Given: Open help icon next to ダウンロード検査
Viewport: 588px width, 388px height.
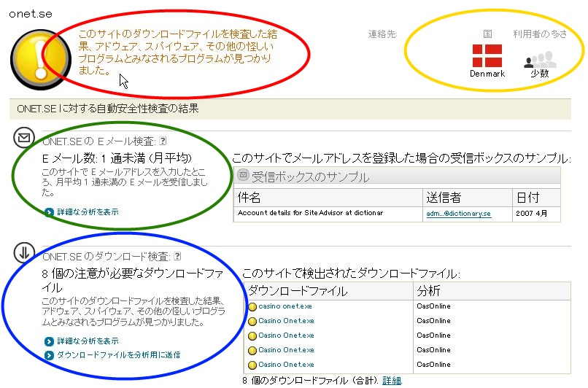Looking at the screenshot, I should click(x=177, y=257).
